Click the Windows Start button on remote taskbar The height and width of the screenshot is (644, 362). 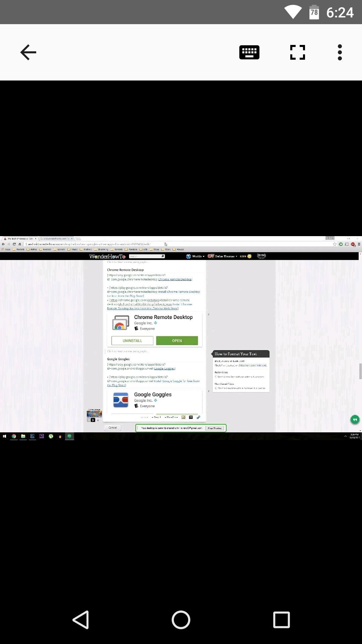pos(4,436)
